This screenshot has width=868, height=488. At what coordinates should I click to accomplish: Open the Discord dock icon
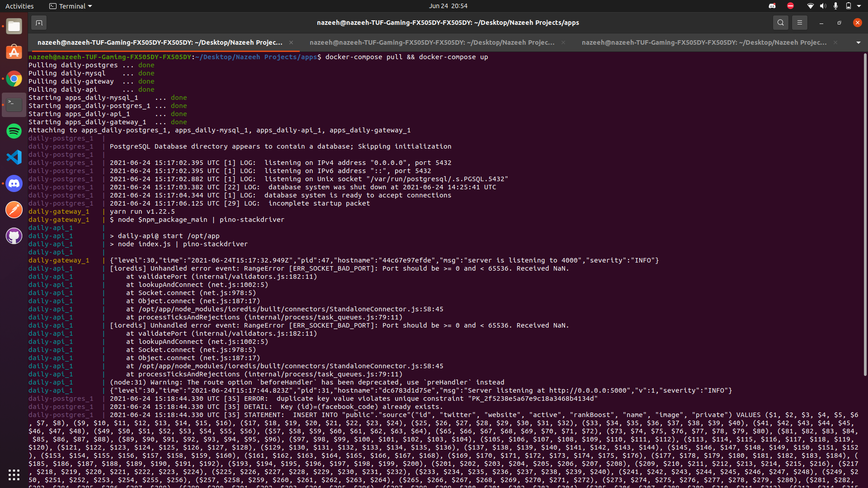pos(14,183)
